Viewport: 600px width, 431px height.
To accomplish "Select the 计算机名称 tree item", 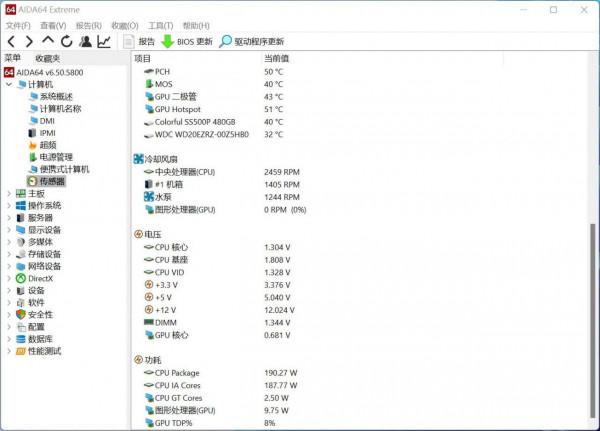I will 55,109.
